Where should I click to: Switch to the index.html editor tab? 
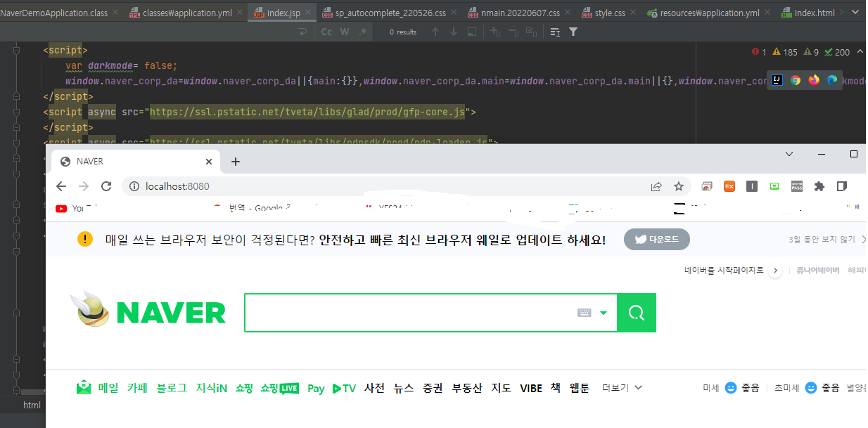[x=813, y=13]
